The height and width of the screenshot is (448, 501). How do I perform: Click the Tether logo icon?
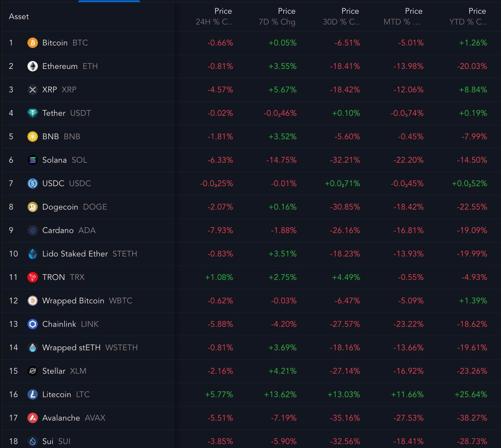[32, 113]
